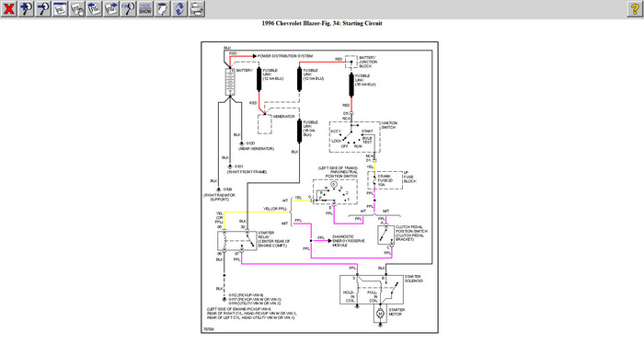
Task: Click the 'ACCY' position label
Action: pyautogui.click(x=336, y=132)
